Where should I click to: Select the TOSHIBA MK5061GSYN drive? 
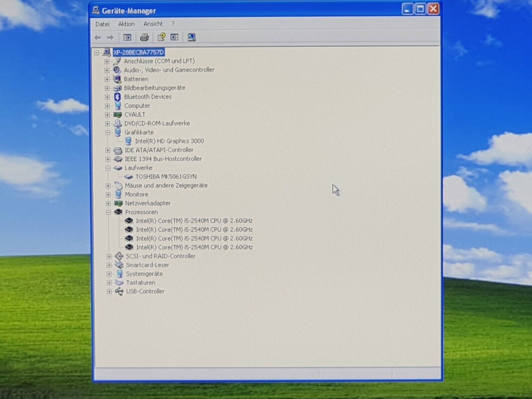tap(166, 177)
